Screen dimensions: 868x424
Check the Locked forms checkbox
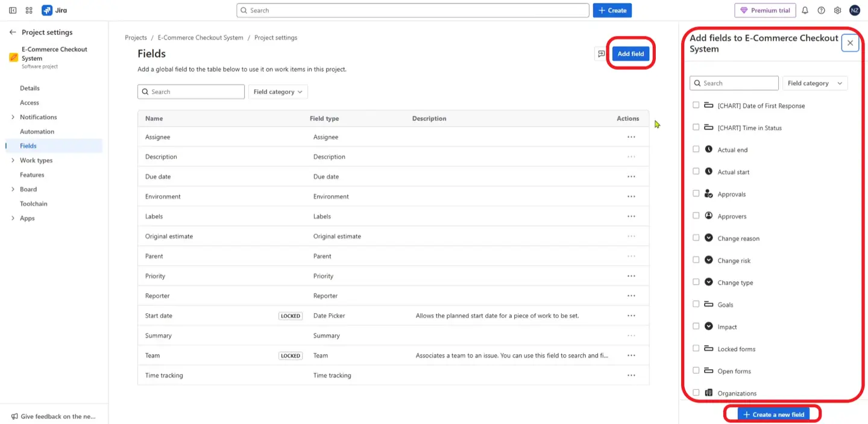tap(696, 348)
